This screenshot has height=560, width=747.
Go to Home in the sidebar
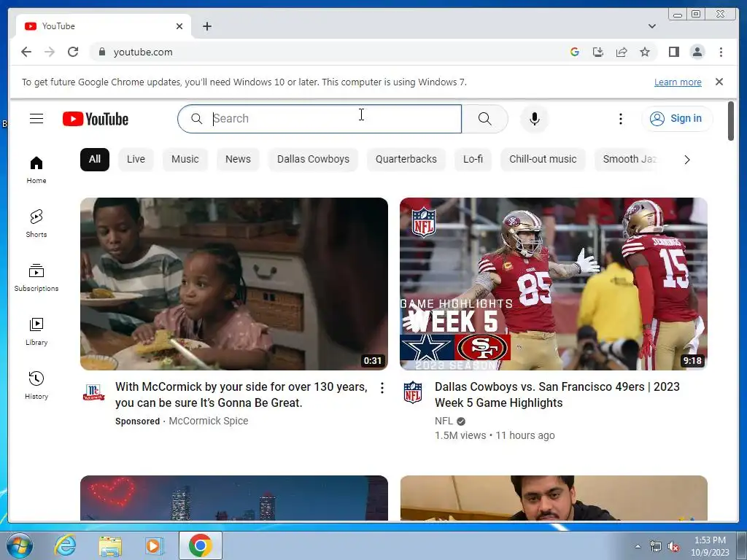36,170
